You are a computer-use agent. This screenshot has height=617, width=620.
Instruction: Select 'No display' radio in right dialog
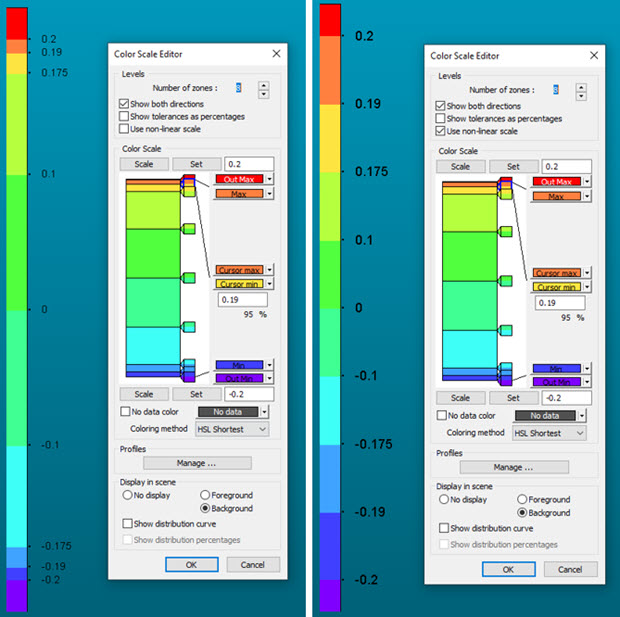tap(443, 499)
